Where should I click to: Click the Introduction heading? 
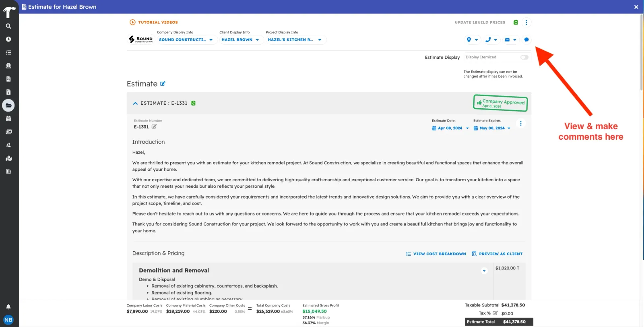149,142
